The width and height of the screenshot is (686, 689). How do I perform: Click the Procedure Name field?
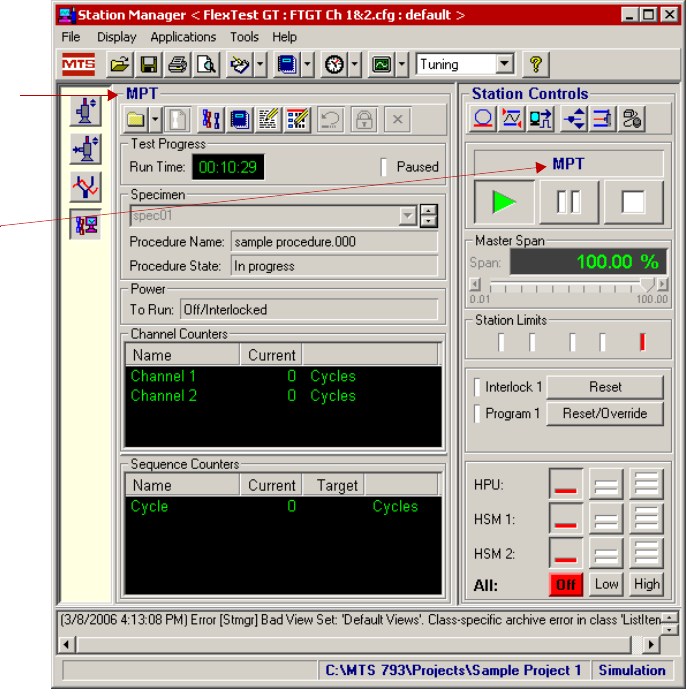click(334, 242)
